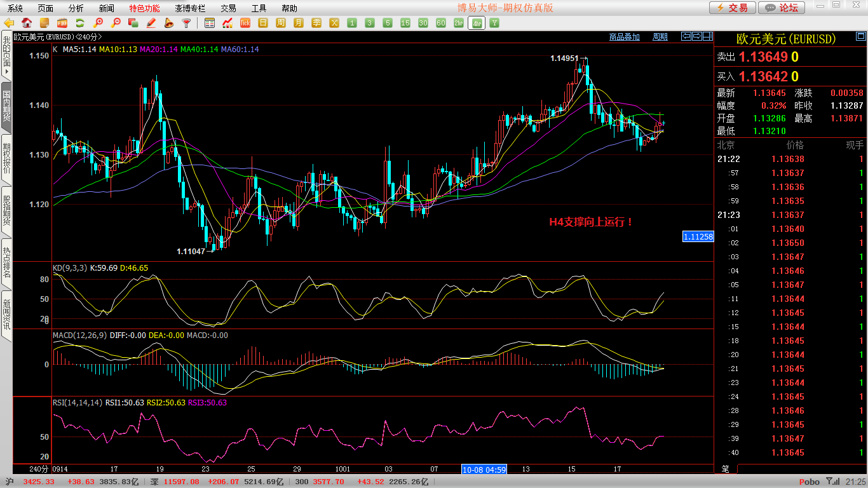Select the 3-minute period button
The width and height of the screenshot is (868, 488).
pos(370,23)
